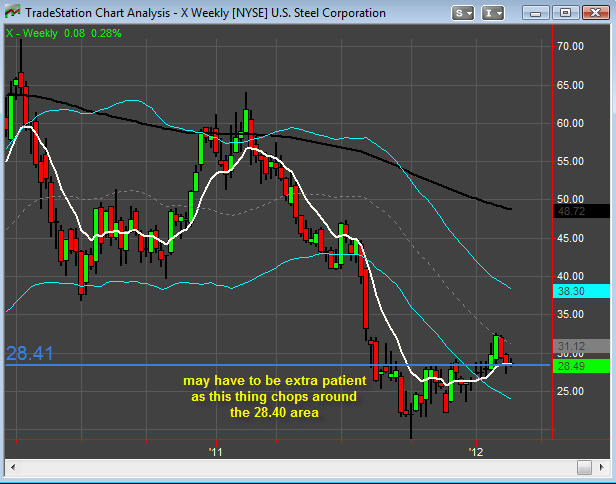Click the '12 year marker on time axis
Viewport: 616px width, 484px height.
[475, 452]
